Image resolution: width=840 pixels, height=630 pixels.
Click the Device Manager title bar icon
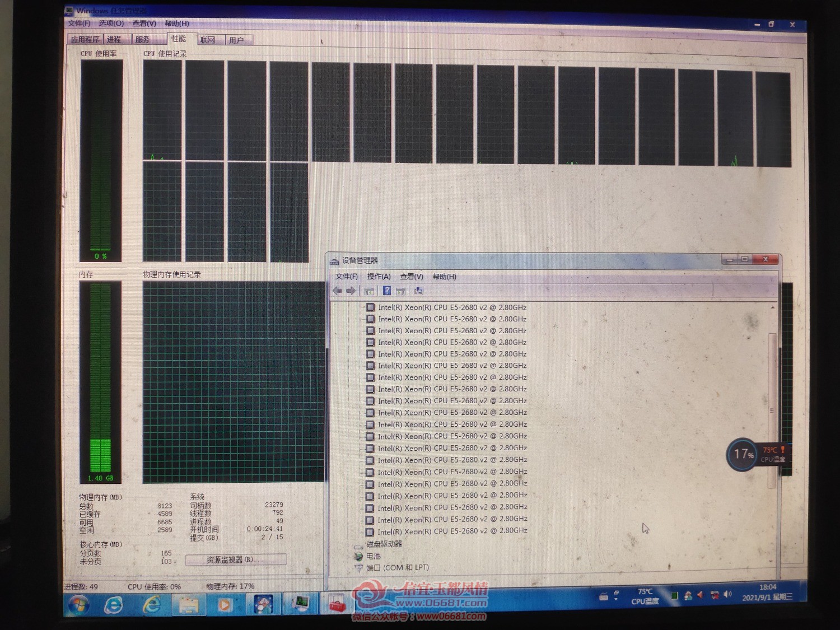(334, 261)
